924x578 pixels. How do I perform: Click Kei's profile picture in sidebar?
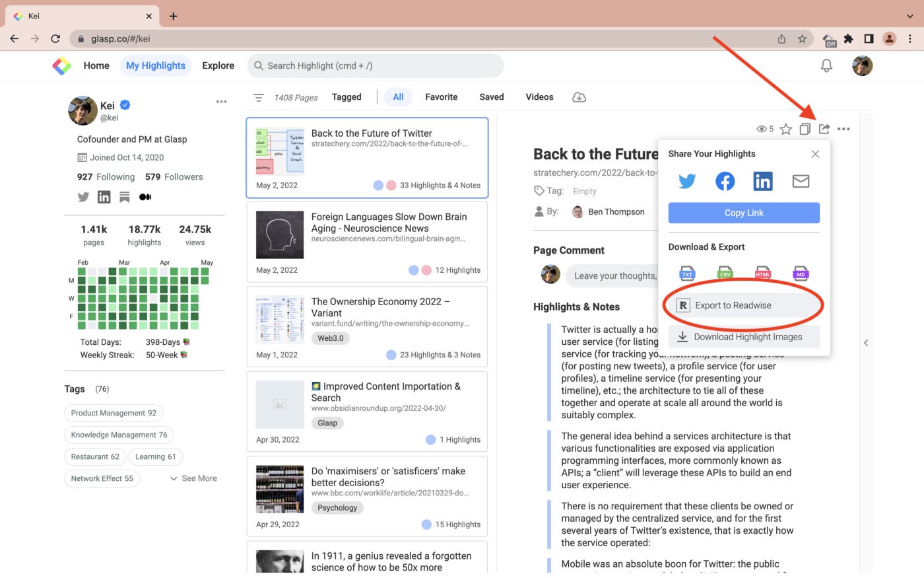82,110
